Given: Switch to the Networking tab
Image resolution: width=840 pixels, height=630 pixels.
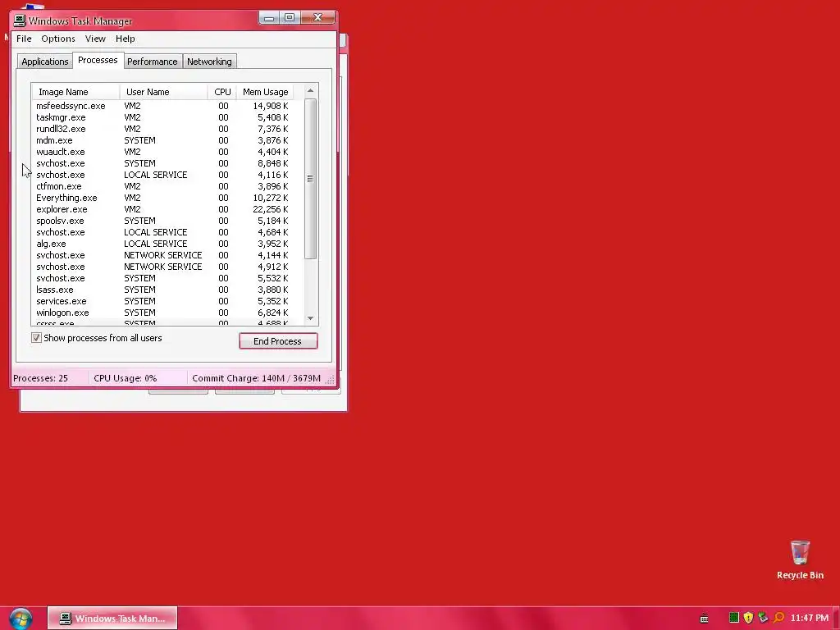Looking at the screenshot, I should tap(209, 62).
